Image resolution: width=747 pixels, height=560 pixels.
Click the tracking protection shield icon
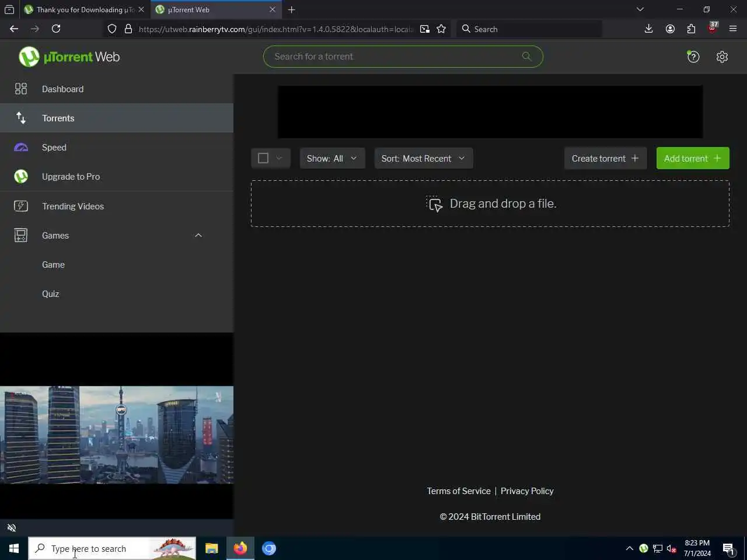[112, 29]
